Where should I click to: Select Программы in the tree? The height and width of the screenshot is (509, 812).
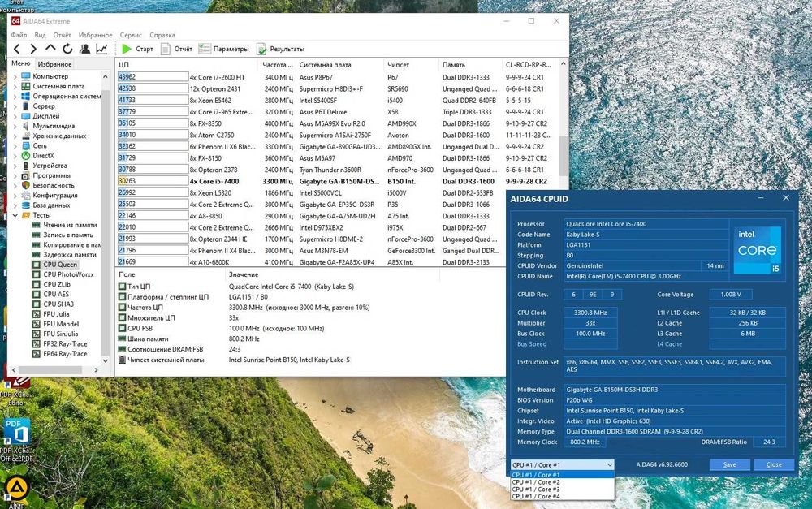(x=51, y=175)
